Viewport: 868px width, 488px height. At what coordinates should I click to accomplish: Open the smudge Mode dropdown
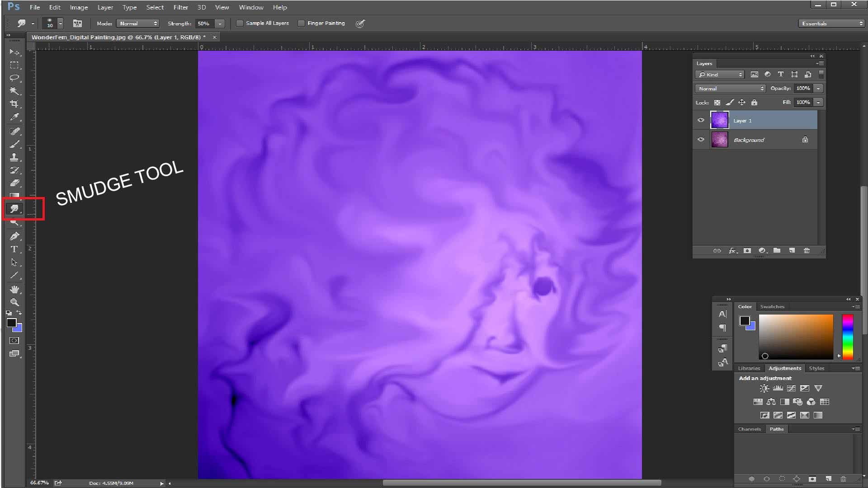[x=137, y=23]
